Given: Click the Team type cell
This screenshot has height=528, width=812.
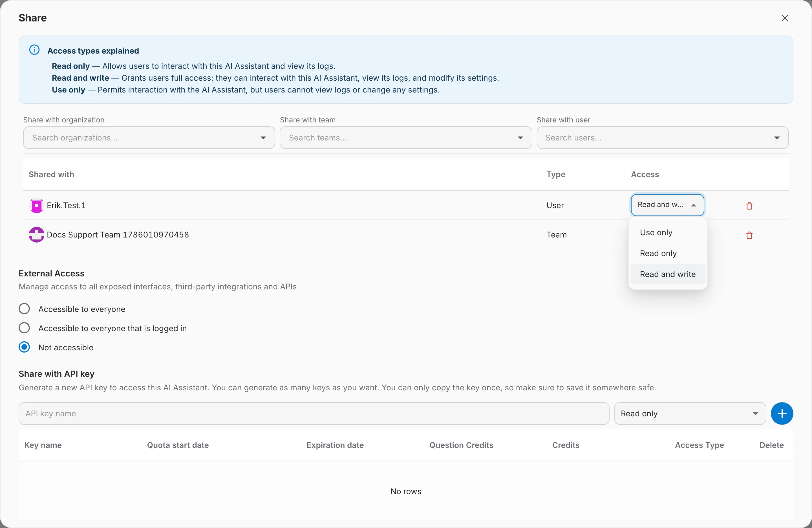Looking at the screenshot, I should [x=557, y=235].
